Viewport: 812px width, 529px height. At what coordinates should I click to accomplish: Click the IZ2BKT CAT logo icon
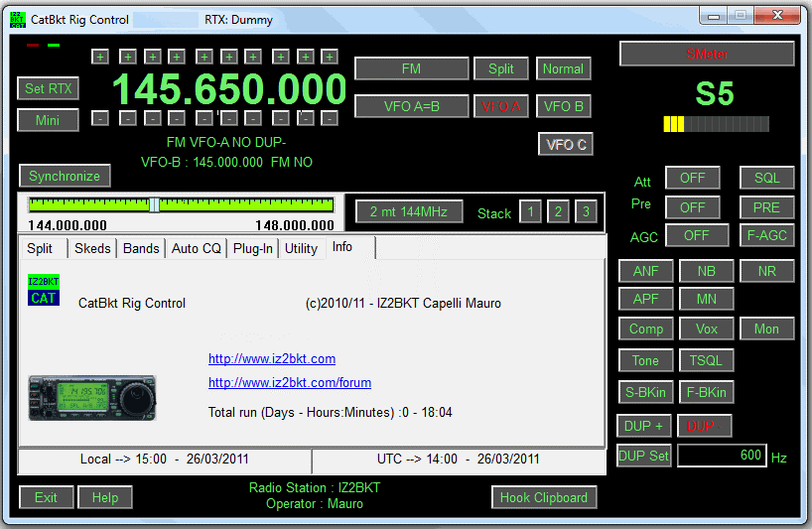44,290
